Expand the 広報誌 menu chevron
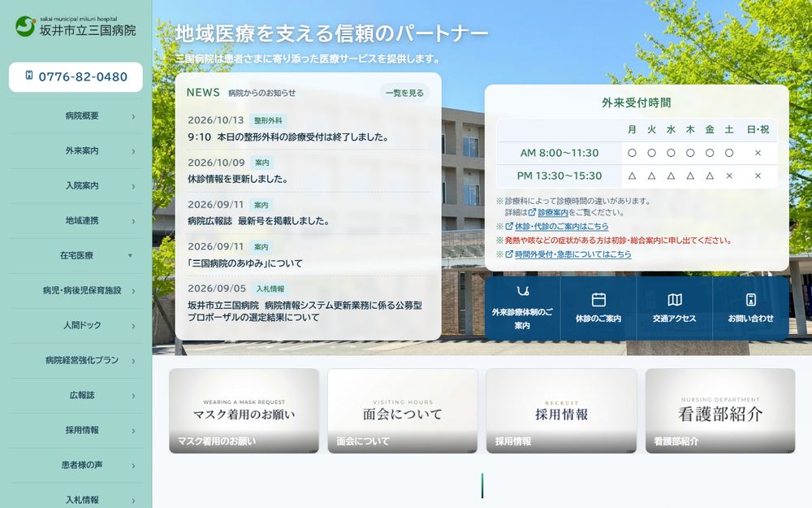Viewport: 812px width, 508px height. tap(133, 396)
